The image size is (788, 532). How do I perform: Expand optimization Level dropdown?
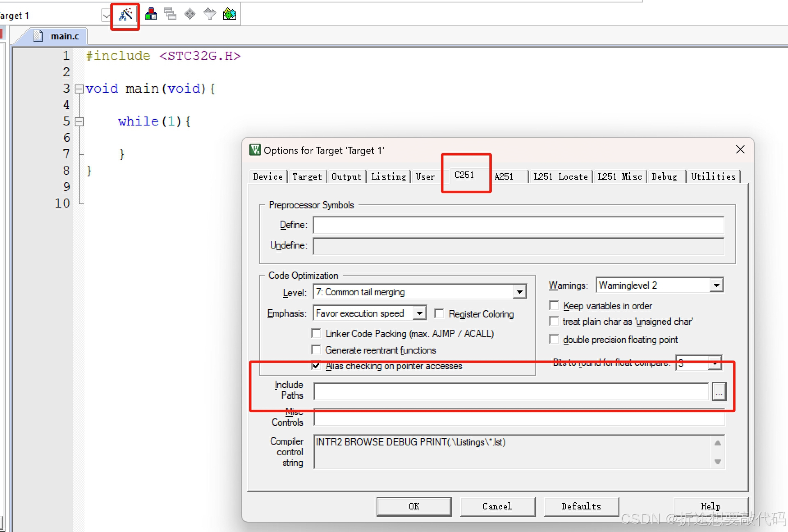[x=519, y=292]
